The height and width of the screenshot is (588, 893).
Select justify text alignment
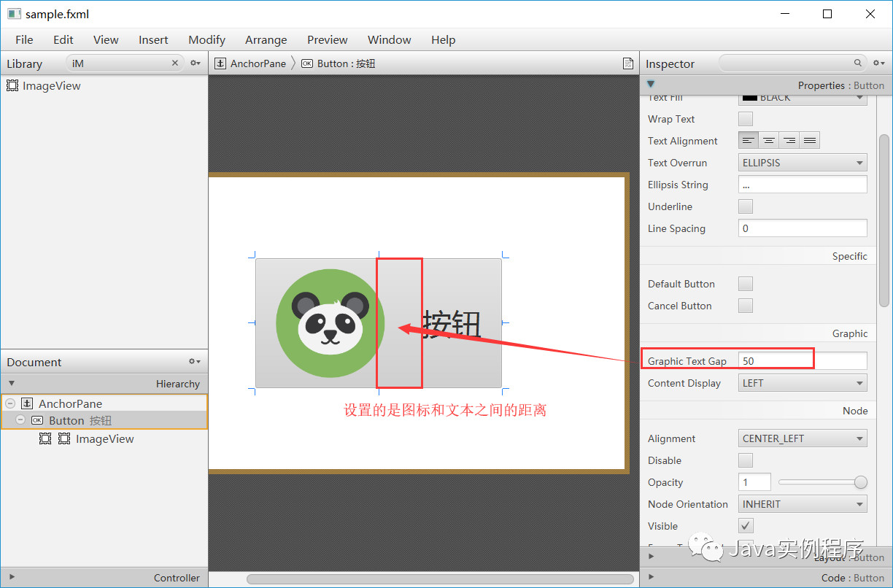tap(808, 139)
